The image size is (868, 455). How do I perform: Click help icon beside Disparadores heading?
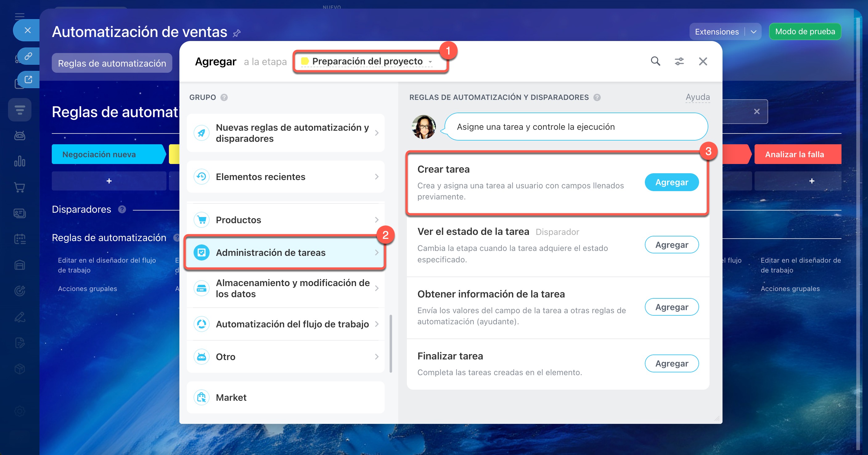coord(122,209)
